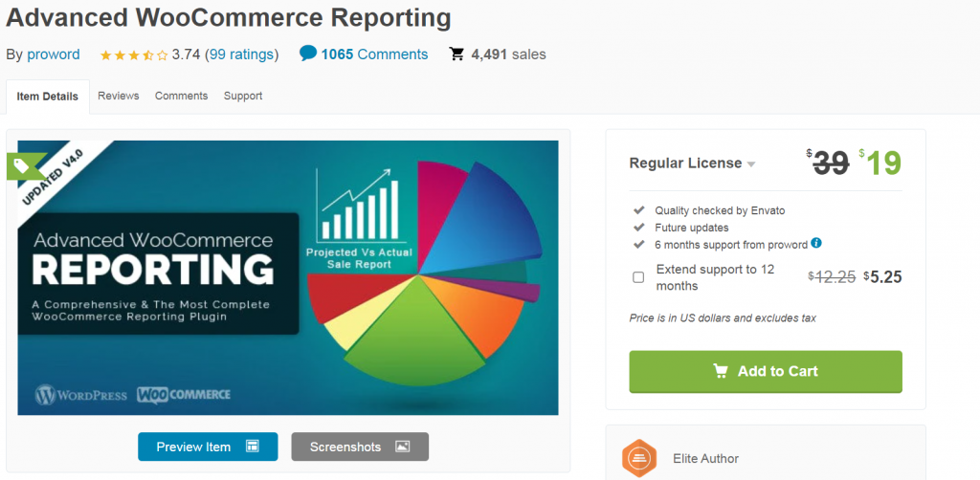This screenshot has height=480, width=980.
Task: Enable Extend support to 12 months checkbox
Action: tap(638, 277)
